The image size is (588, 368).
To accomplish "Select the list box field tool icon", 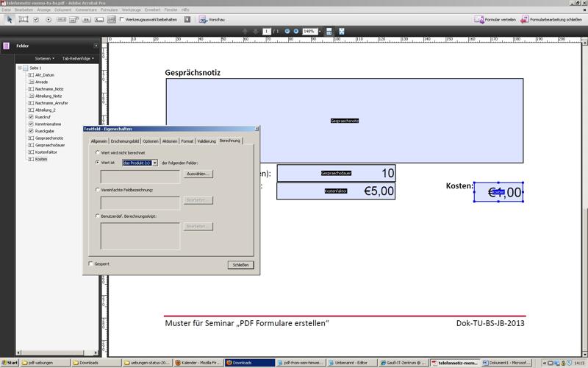I will click(x=61, y=20).
